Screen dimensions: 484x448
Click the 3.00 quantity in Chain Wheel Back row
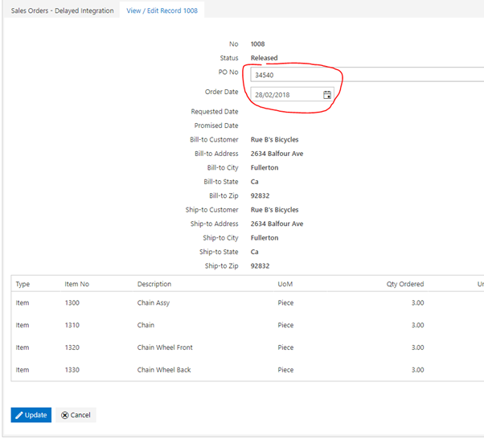(x=417, y=370)
